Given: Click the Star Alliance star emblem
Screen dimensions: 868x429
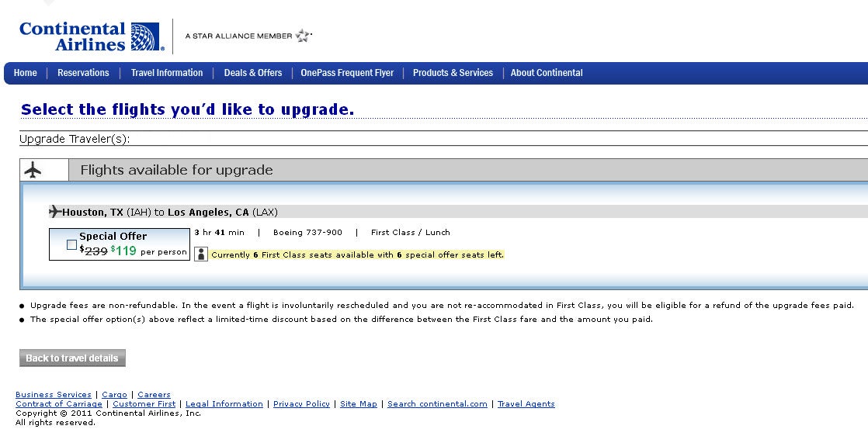Looking at the screenshot, I should [x=304, y=36].
